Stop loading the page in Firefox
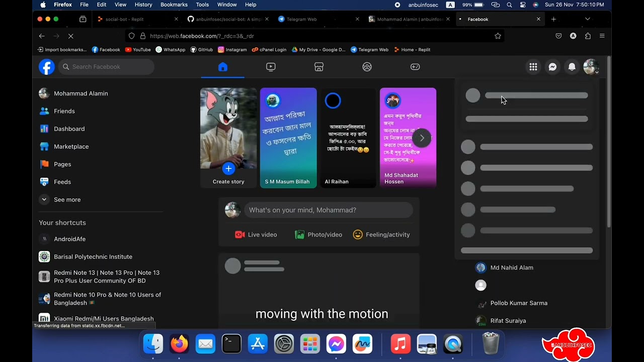 (70, 36)
